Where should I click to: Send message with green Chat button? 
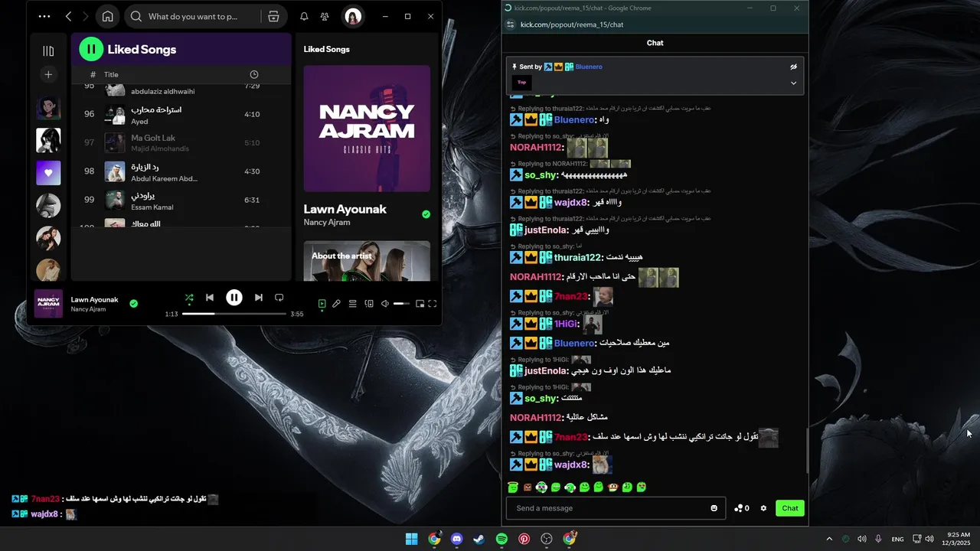tap(790, 508)
